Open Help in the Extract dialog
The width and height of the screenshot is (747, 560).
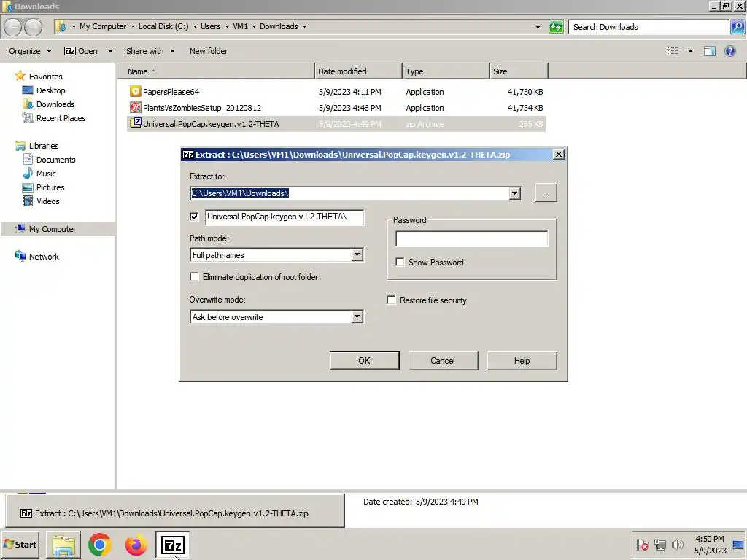coord(522,360)
